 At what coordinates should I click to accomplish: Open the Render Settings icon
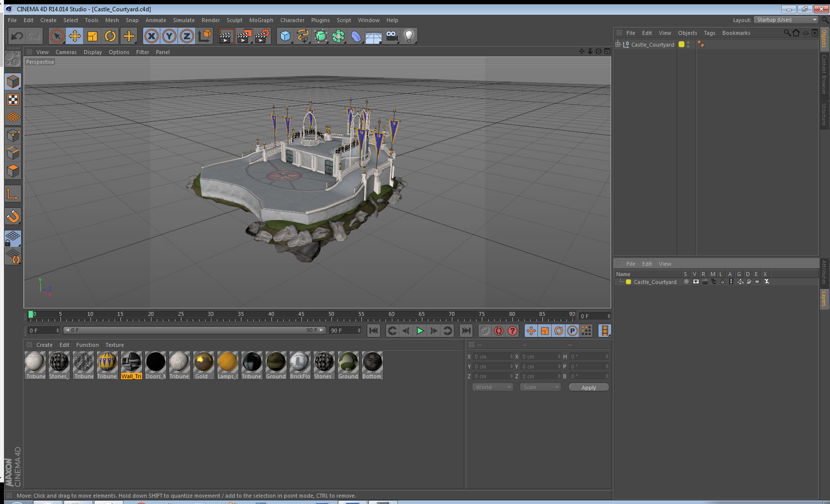pyautogui.click(x=263, y=36)
